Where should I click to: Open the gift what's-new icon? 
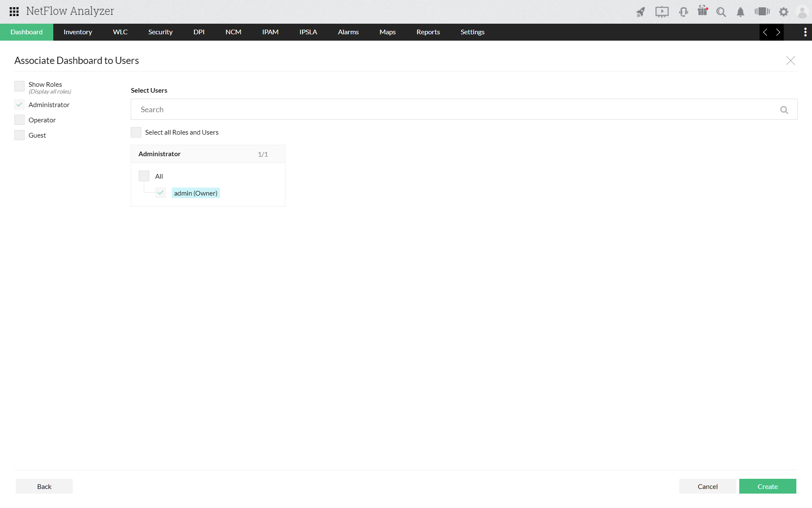point(702,11)
